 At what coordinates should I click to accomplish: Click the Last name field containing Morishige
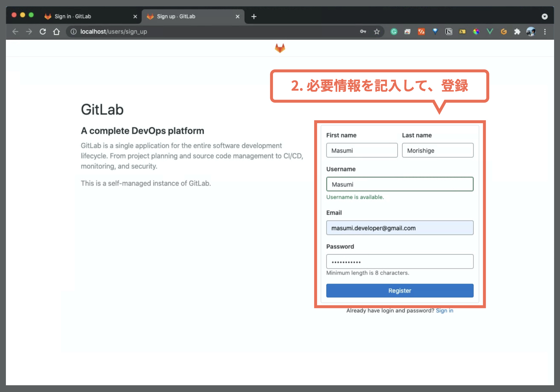(438, 150)
